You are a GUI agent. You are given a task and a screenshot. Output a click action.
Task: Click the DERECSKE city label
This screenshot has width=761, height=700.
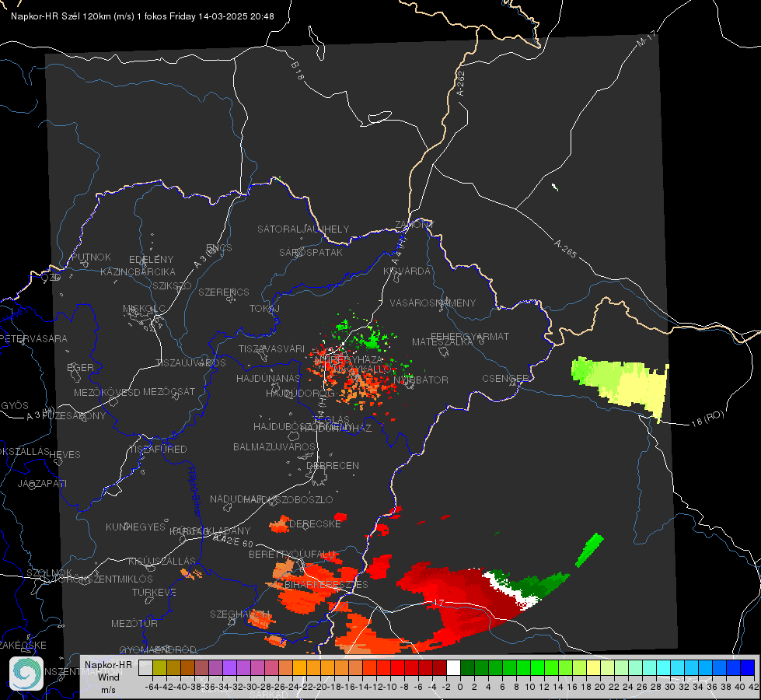click(x=315, y=523)
